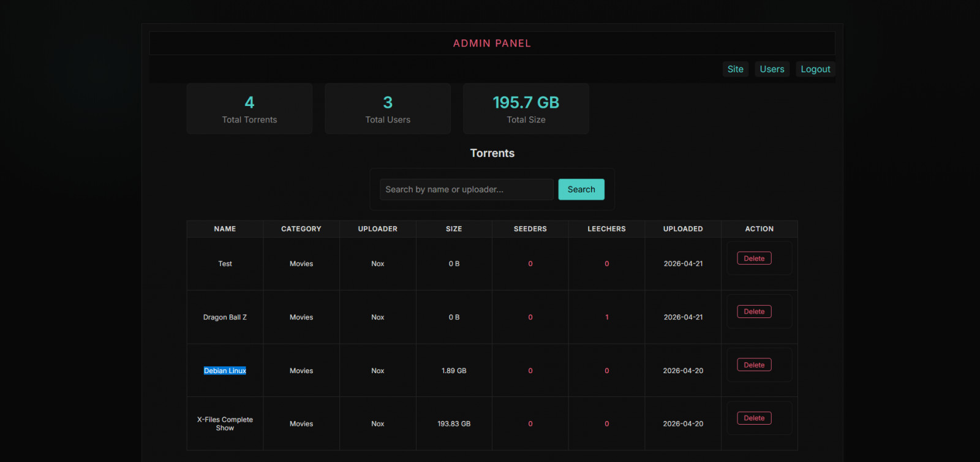Click the Uploaded column header
Viewport: 980px width, 462px height.
tap(683, 229)
